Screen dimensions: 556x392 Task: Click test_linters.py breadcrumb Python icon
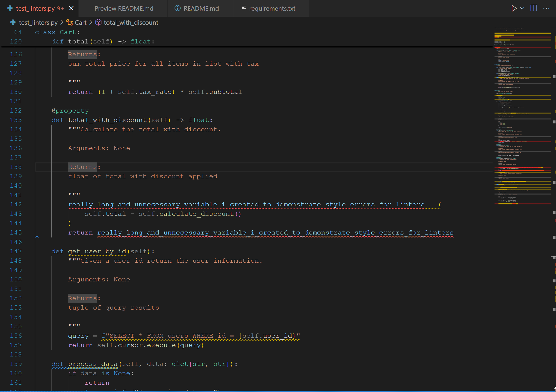(x=13, y=22)
